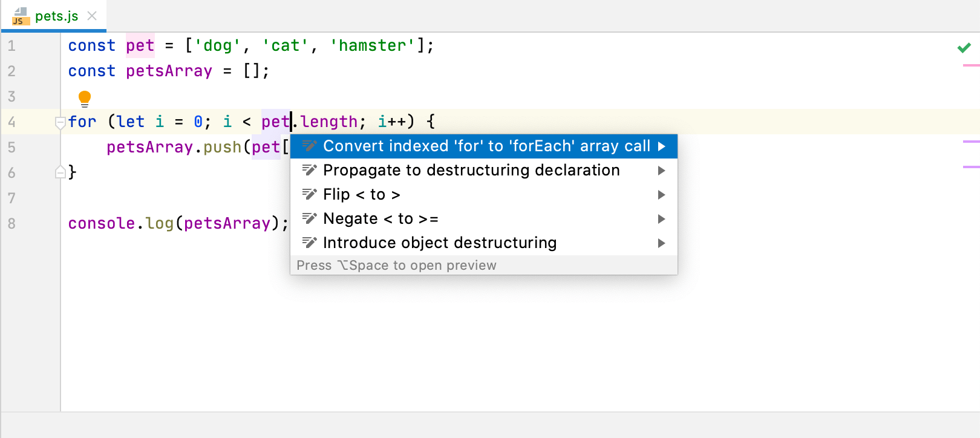Choose Negate < to >= intention
Image resolution: width=980 pixels, height=438 pixels.
coord(381,219)
